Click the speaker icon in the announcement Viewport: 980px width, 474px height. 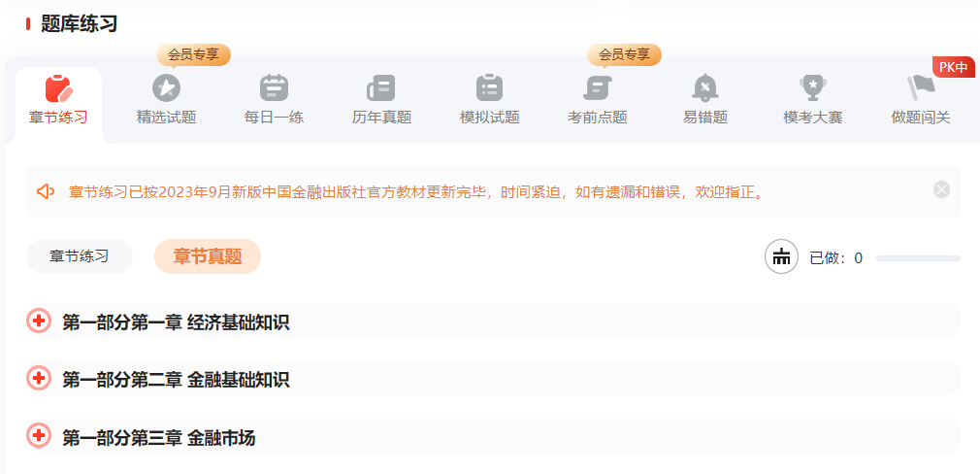46,190
